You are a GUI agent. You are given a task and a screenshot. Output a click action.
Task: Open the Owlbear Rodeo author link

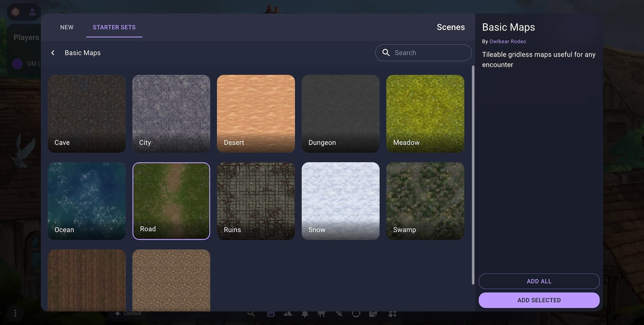point(507,42)
